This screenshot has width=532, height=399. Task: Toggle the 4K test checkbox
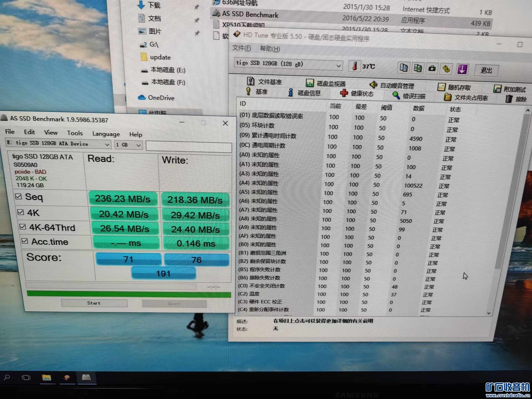(20, 212)
